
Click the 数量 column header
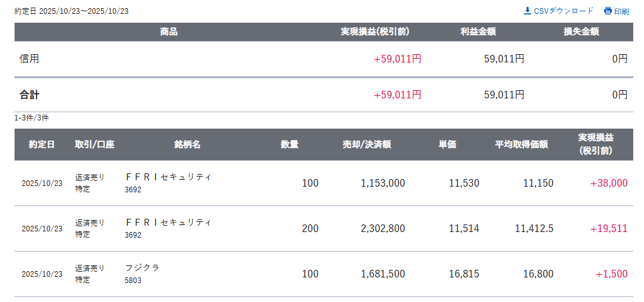290,144
